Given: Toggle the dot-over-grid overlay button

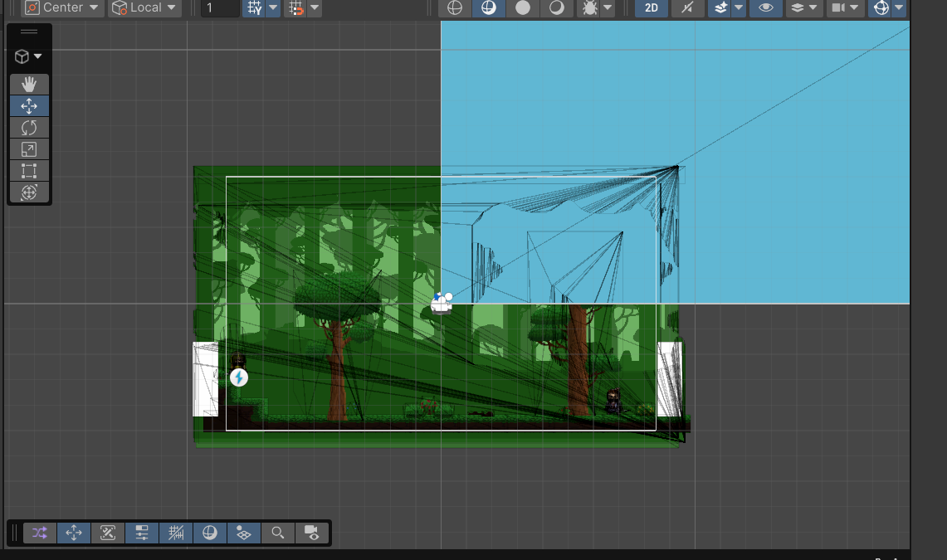Looking at the screenshot, I should 243,533.
